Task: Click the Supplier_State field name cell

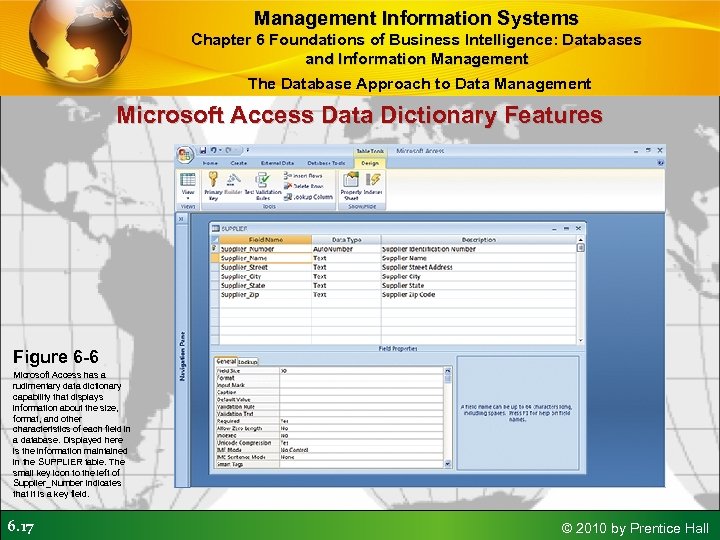Action: 265,286
